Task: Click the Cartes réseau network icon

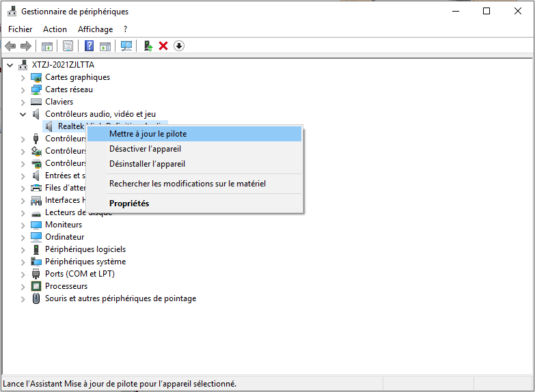Action: tap(36, 89)
